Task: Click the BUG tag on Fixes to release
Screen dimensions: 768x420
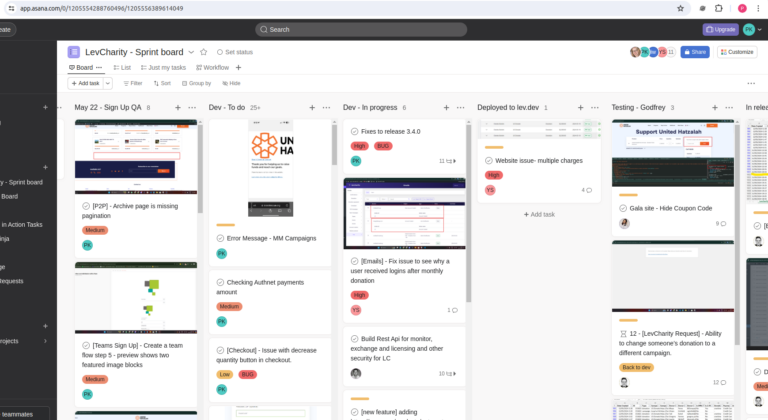Action: tap(383, 146)
